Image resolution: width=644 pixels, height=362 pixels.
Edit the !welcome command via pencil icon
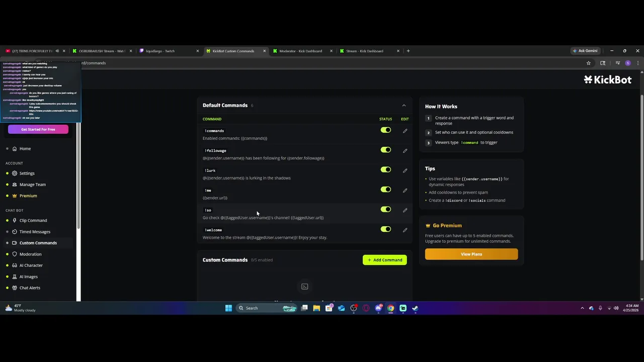tap(405, 230)
